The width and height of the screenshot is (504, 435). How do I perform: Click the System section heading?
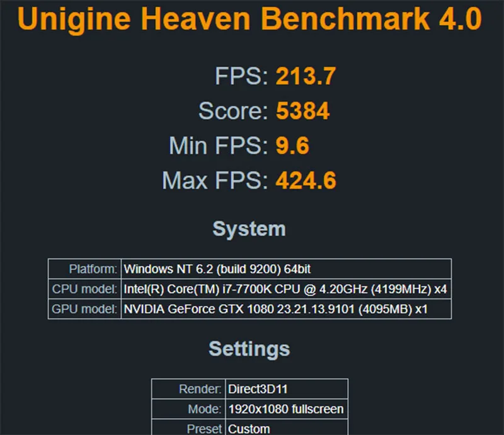[x=249, y=229]
